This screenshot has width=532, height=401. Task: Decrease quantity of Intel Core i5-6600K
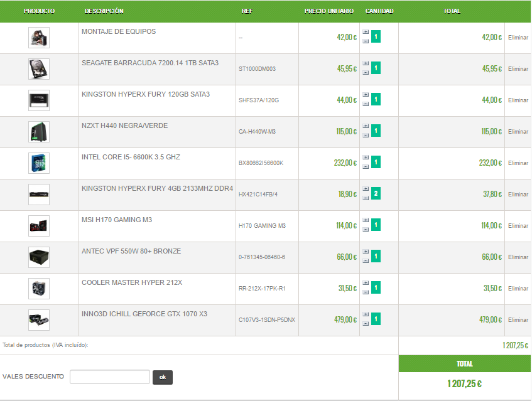(366, 166)
